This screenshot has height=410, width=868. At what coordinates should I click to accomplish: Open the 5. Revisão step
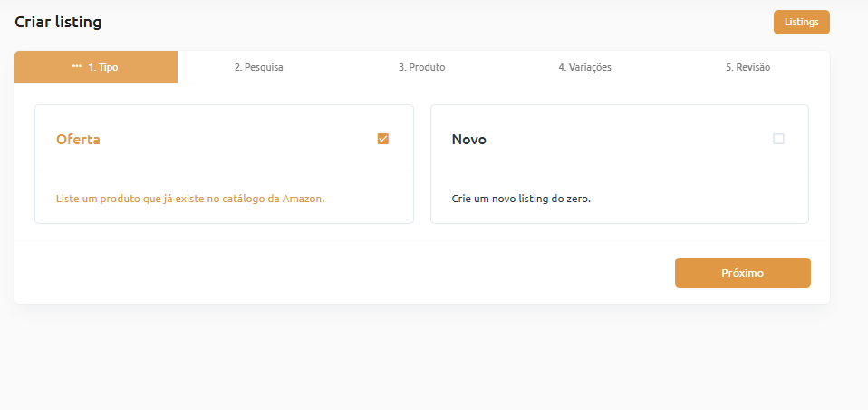point(747,67)
